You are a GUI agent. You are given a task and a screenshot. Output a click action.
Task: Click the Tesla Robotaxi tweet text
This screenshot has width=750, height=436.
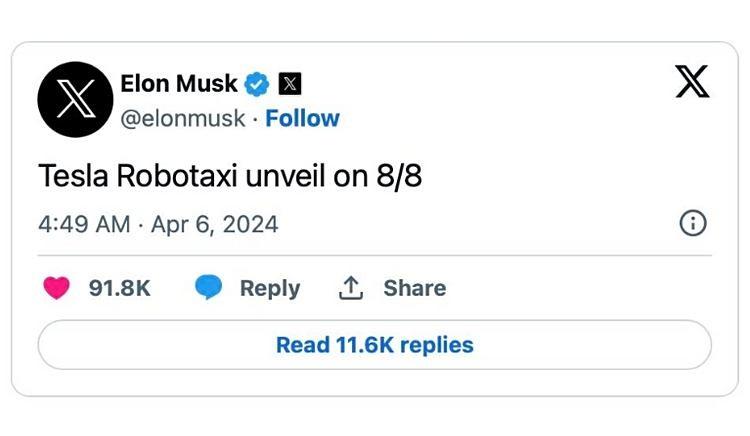click(x=231, y=176)
